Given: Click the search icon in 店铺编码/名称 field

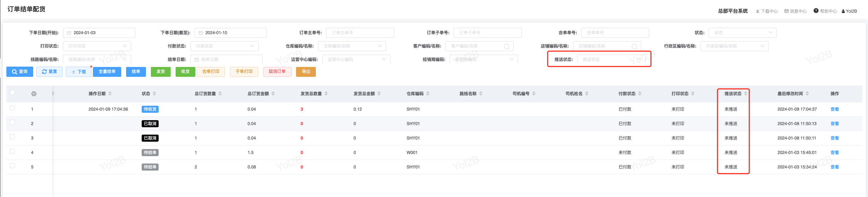Looking at the screenshot, I should pos(634,47).
